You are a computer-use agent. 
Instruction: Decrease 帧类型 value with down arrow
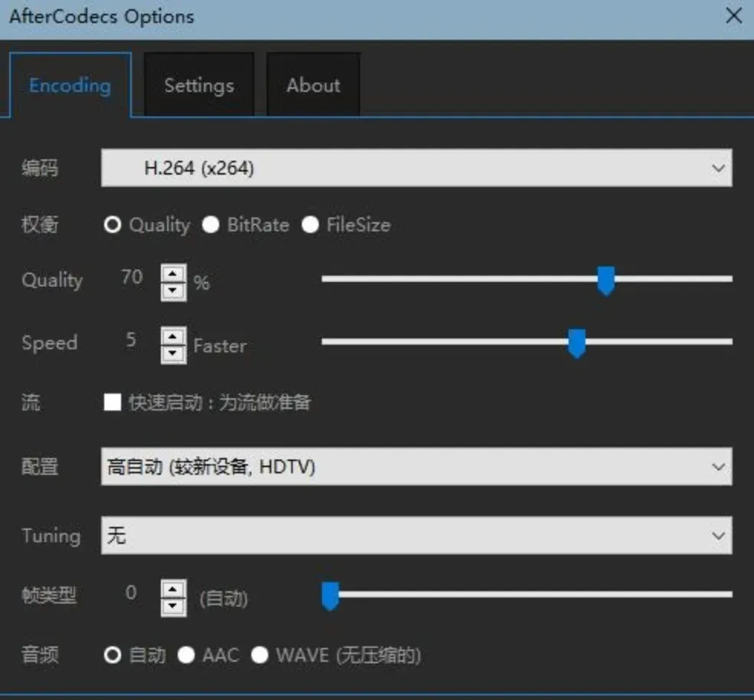pyautogui.click(x=173, y=607)
